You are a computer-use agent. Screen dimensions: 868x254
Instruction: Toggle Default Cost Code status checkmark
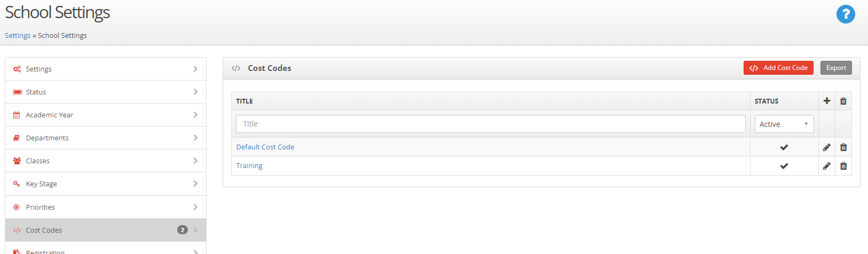tap(784, 147)
